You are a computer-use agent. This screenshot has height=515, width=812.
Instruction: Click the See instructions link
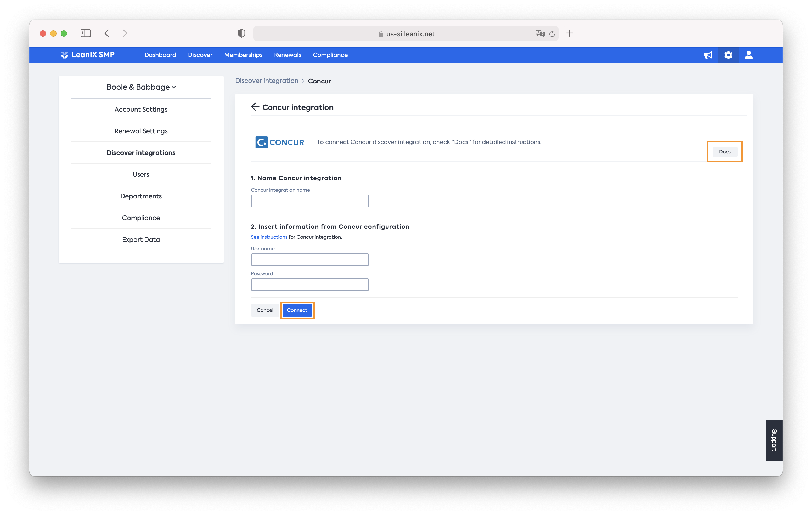[x=269, y=237]
